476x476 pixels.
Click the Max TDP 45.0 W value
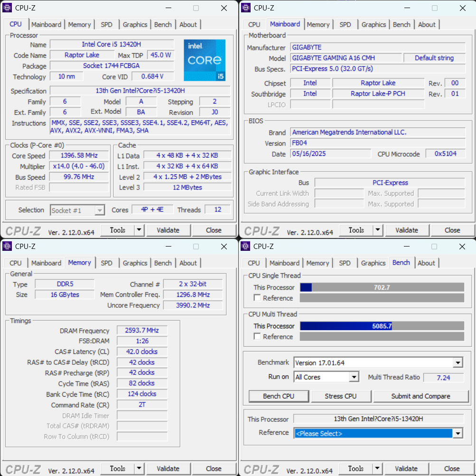click(x=160, y=55)
